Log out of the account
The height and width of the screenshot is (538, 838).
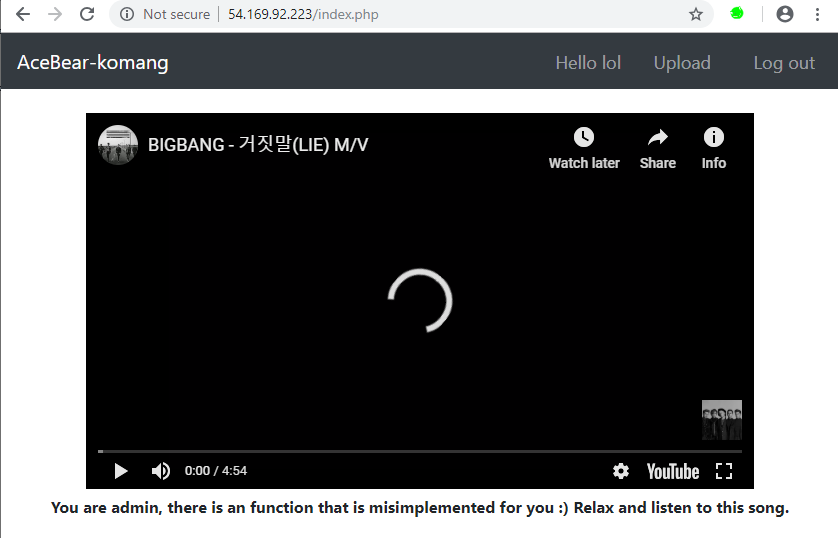[784, 63]
